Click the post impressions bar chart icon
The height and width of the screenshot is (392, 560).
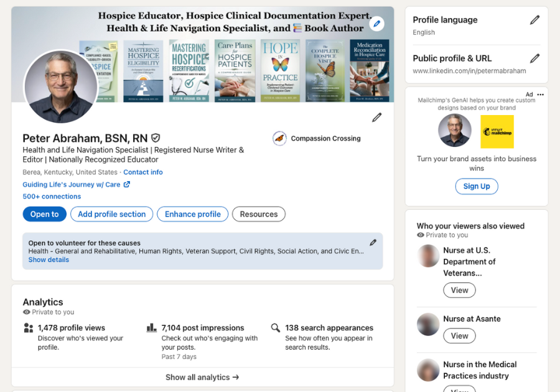click(152, 327)
